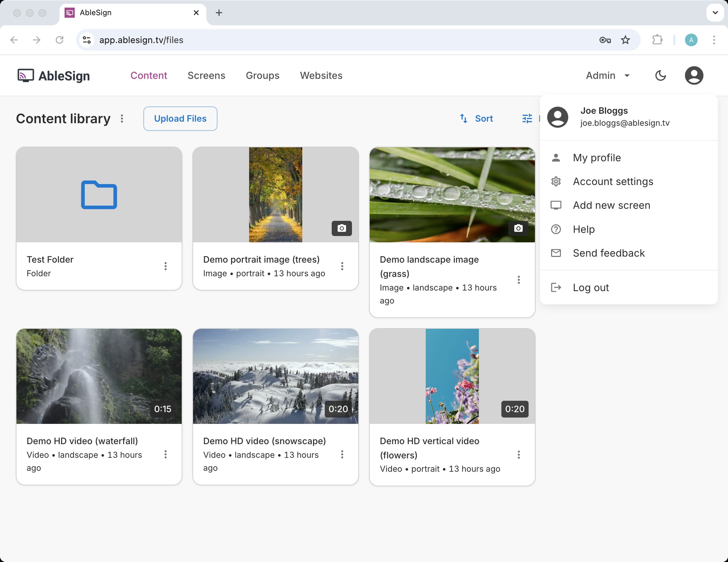Open the Websites tab

(321, 76)
